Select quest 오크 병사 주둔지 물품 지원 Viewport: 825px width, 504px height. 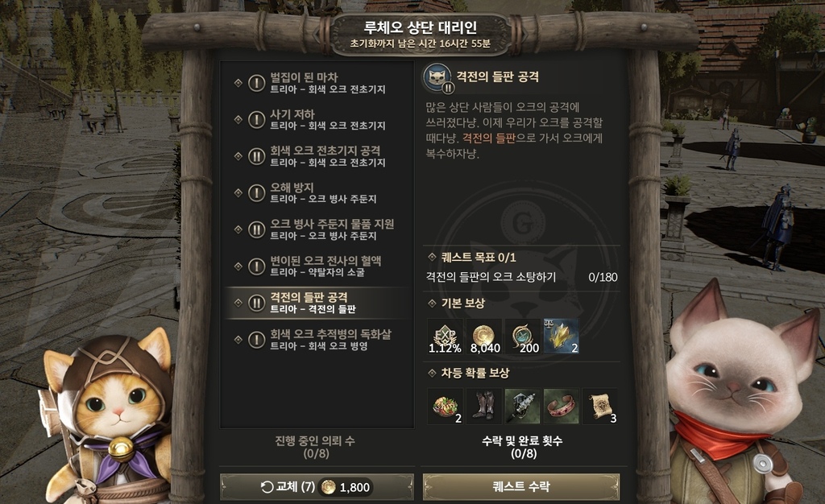[316, 229]
